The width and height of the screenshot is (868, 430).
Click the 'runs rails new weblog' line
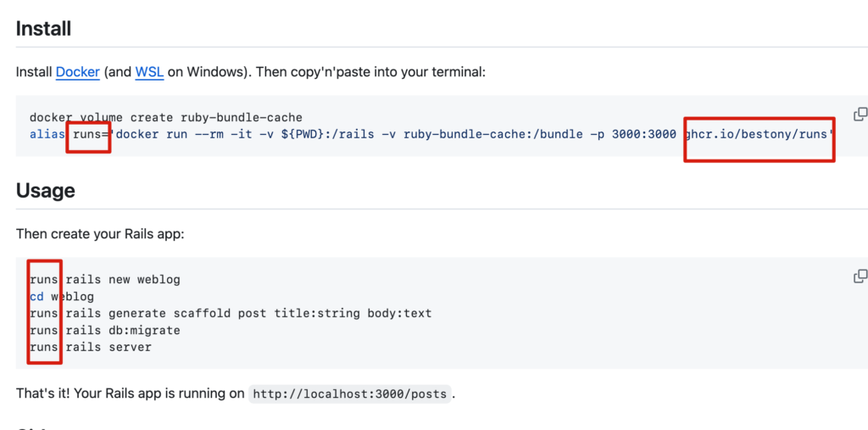(104, 279)
